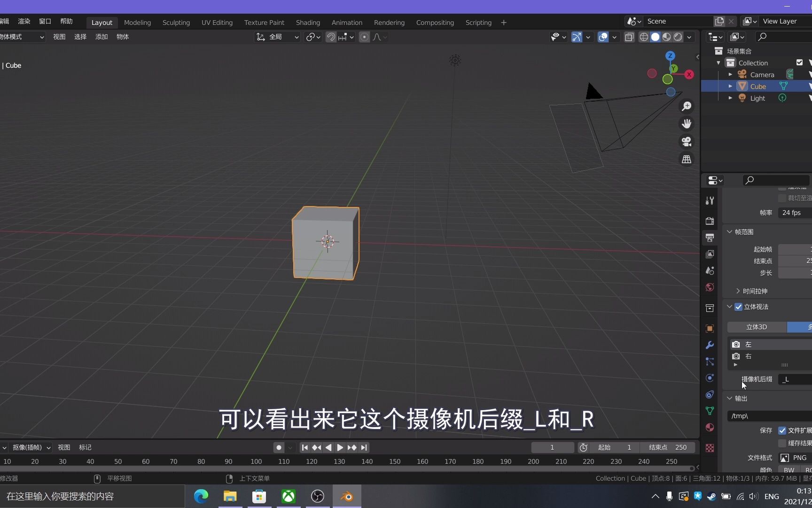Image resolution: width=812 pixels, height=508 pixels.
Task: Open the Modifier Properties wrench icon
Action: point(710,345)
